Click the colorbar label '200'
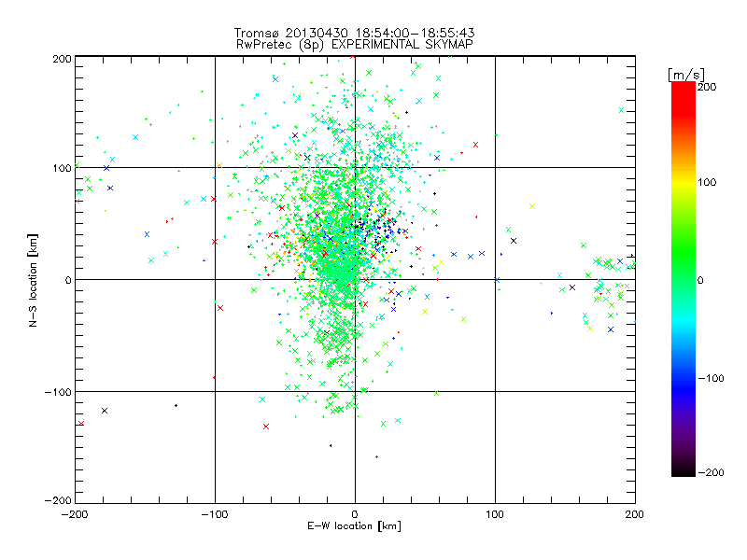The width and height of the screenshot is (747, 560). point(707,87)
